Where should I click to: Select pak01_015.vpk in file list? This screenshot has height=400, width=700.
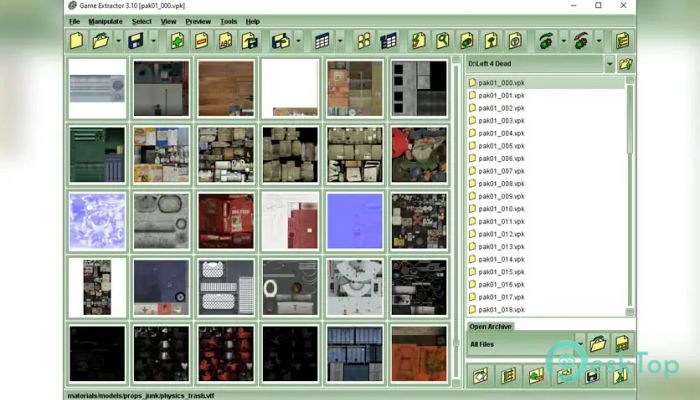(x=546, y=271)
